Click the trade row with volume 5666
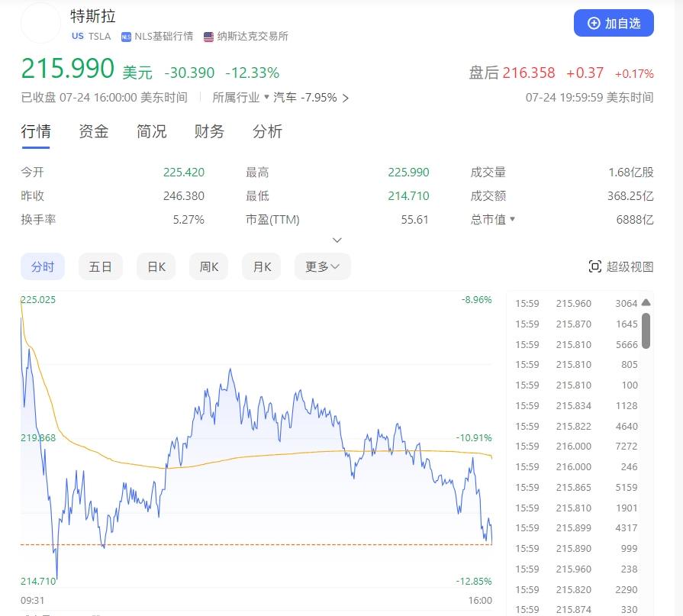This screenshot has height=616, width=683. click(576, 344)
